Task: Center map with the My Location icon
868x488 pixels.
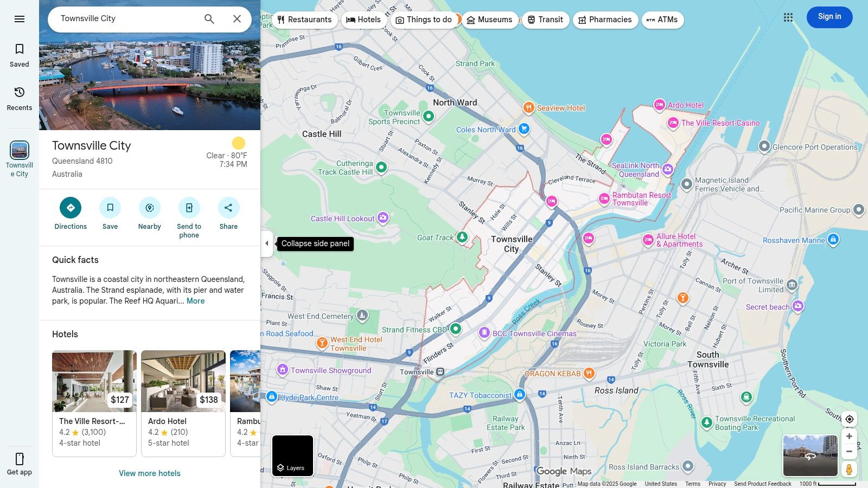Action: click(x=849, y=419)
